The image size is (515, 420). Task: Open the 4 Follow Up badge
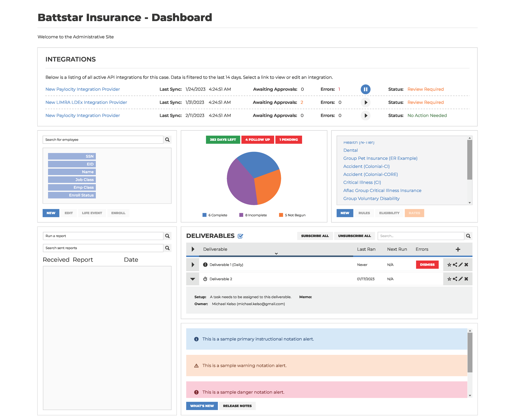[x=258, y=140]
